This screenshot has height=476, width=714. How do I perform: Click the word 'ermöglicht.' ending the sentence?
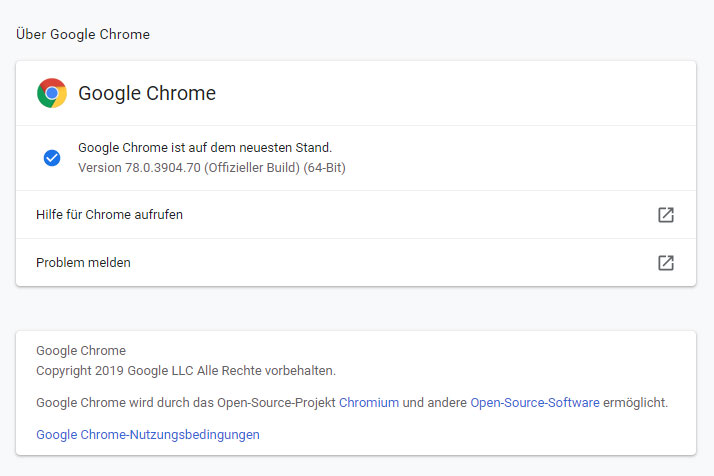(635, 403)
